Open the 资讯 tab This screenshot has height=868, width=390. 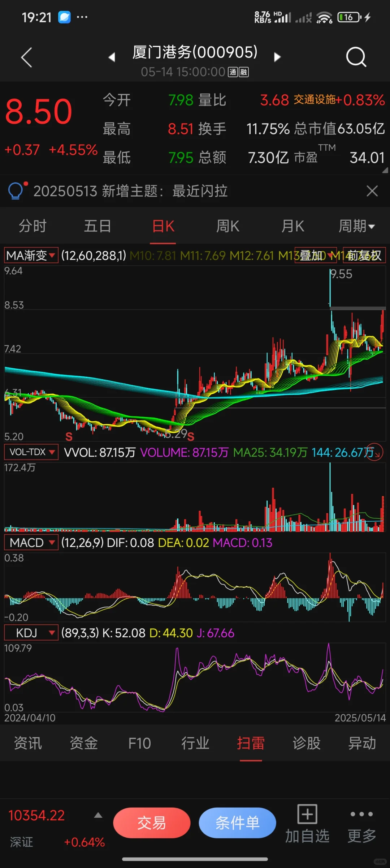pyautogui.click(x=28, y=743)
